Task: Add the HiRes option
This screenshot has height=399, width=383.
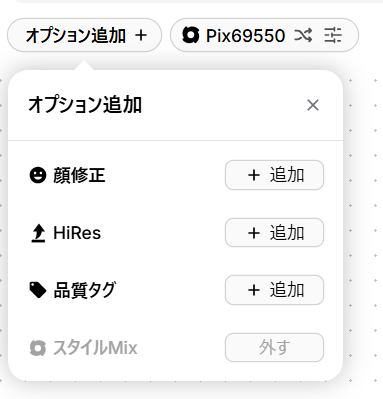Action: tap(274, 233)
